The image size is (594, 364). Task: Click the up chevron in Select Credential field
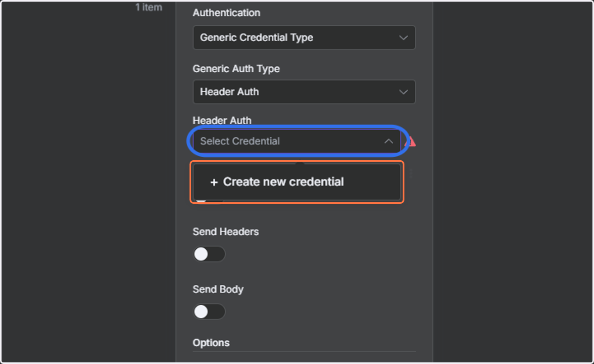[x=389, y=141]
